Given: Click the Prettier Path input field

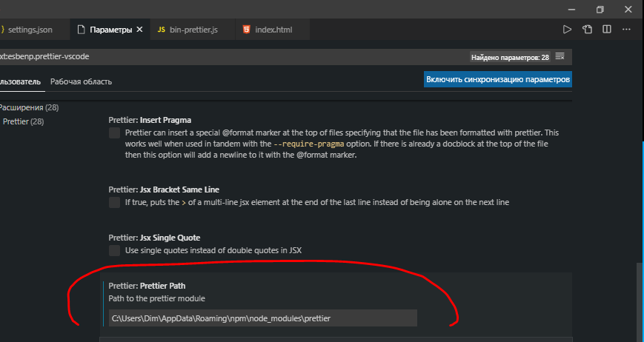Looking at the screenshot, I should tap(263, 318).
